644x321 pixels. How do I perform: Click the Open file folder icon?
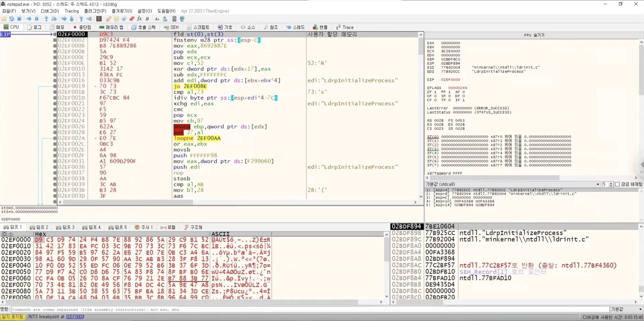coord(4,19)
